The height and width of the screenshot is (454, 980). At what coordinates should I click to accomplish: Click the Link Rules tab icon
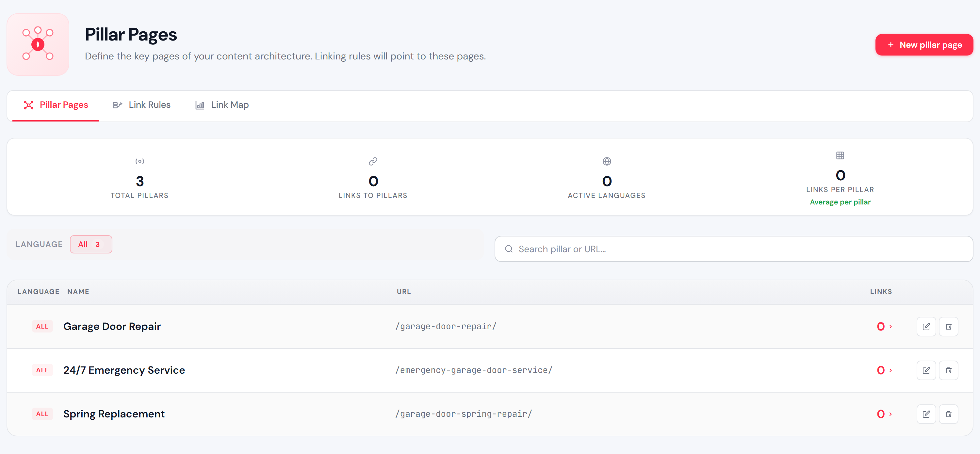click(x=117, y=105)
